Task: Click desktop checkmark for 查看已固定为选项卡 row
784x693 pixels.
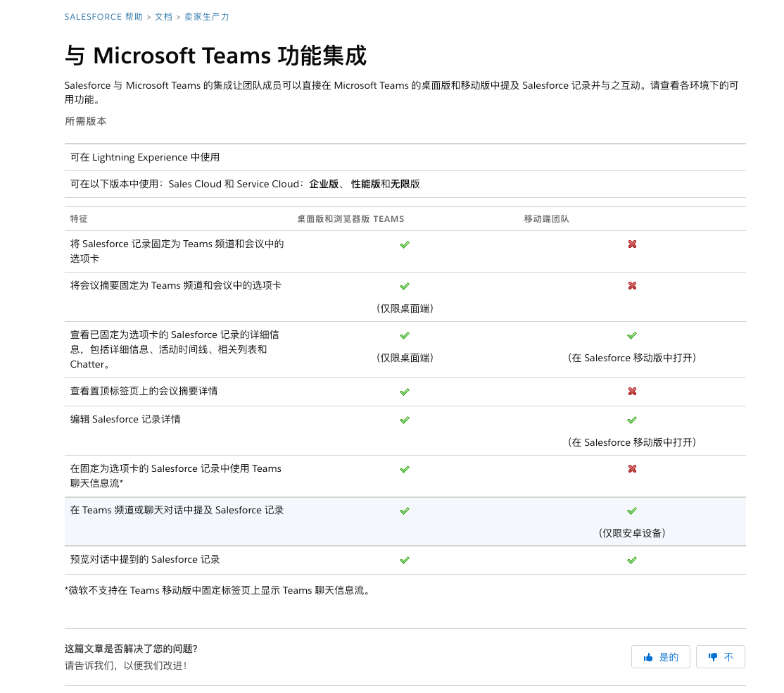Action: [405, 335]
